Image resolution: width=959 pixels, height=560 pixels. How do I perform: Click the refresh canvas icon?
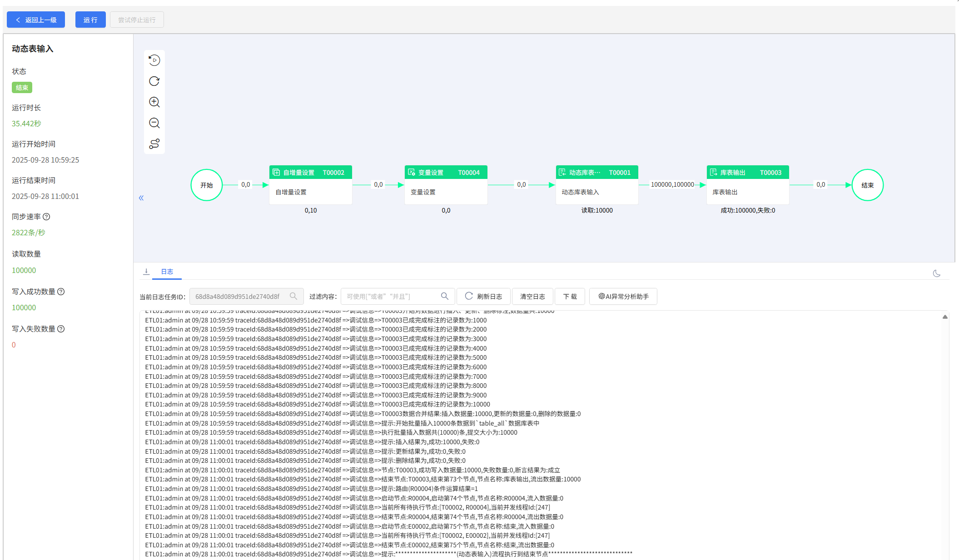[x=154, y=81]
